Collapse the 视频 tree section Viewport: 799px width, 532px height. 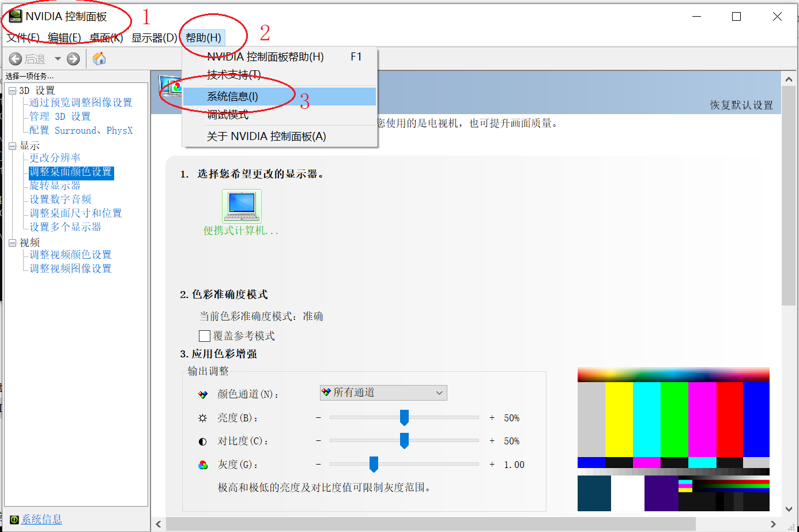click(13, 242)
